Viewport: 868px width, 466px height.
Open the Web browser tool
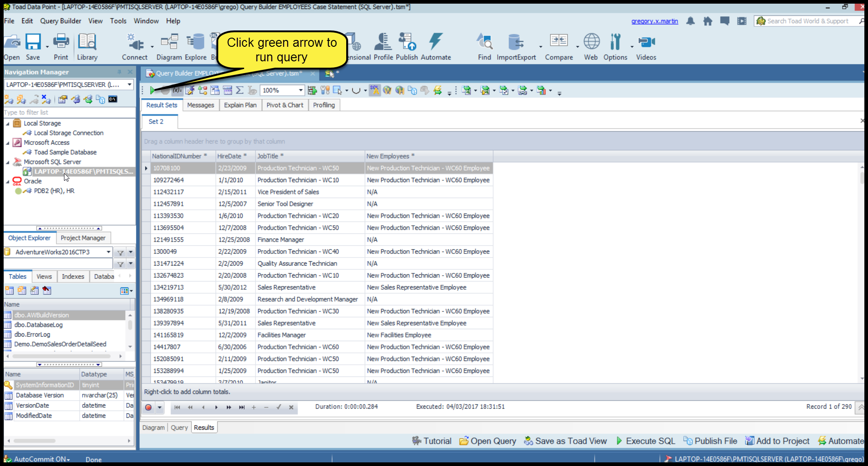591,46
